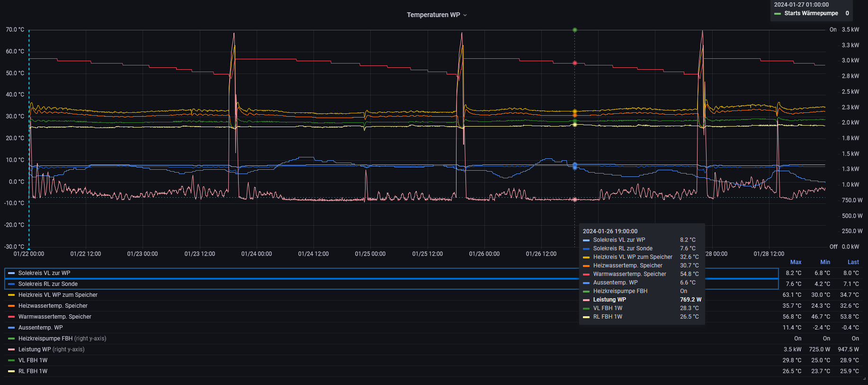Click Max value 63.1 °C for Heizkreis VL
The height and width of the screenshot is (385, 868).
pyautogui.click(x=792, y=295)
